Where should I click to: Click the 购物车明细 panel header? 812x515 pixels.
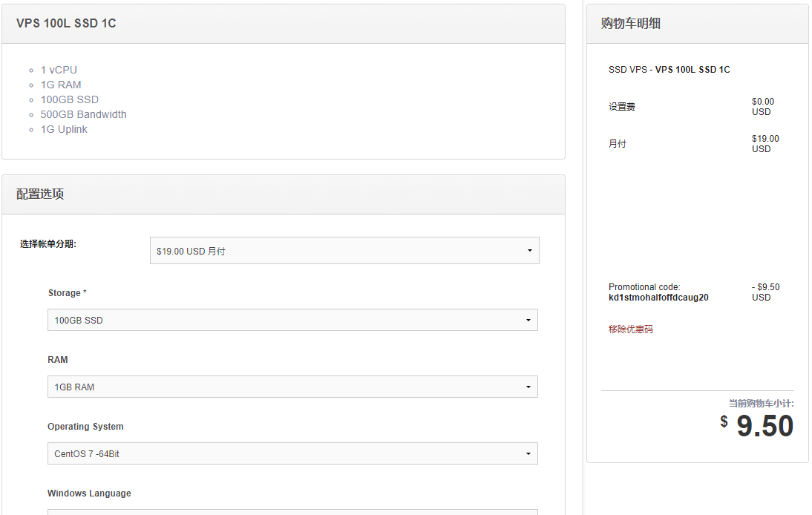pyautogui.click(x=628, y=23)
